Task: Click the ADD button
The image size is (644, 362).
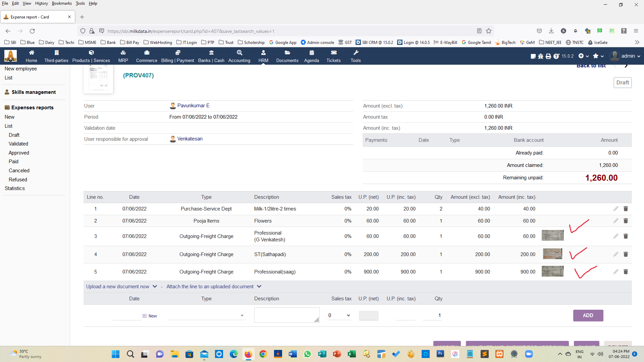Action: pyautogui.click(x=588, y=315)
